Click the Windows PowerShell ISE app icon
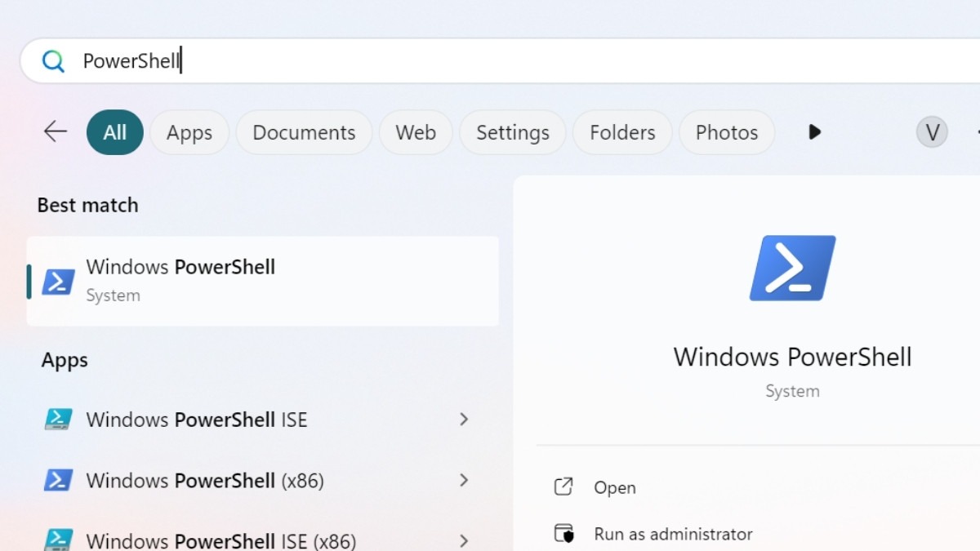The height and width of the screenshot is (551, 980). pos(58,420)
